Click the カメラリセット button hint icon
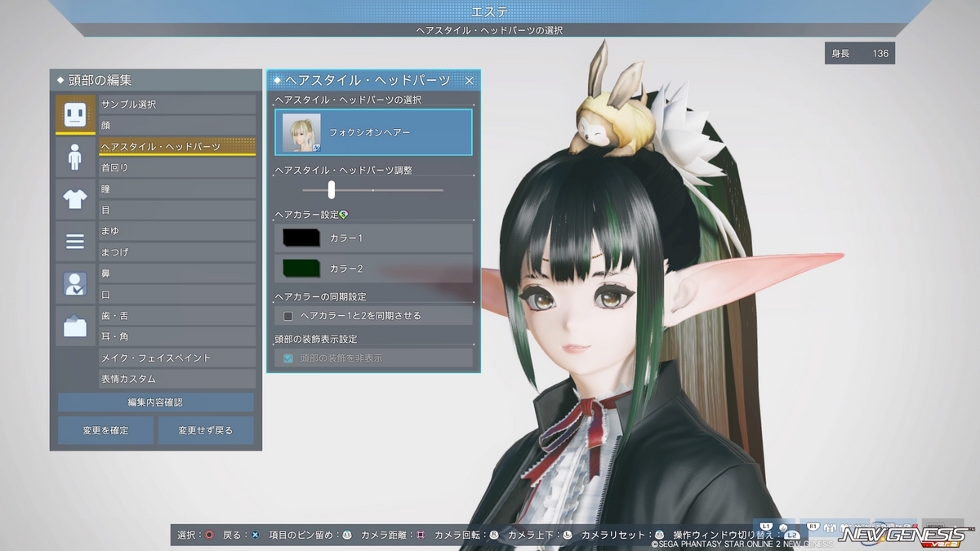The image size is (980, 551). (659, 535)
